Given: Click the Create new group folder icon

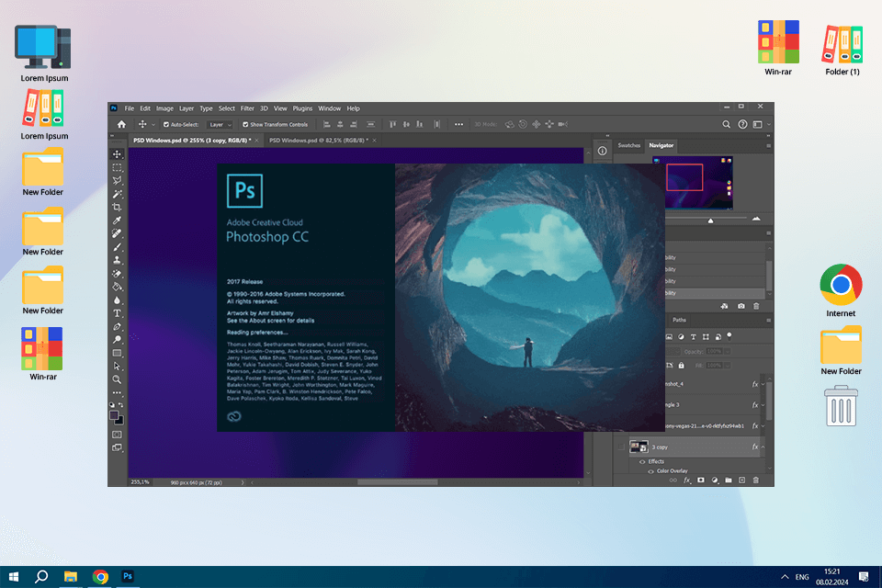Looking at the screenshot, I should [729, 481].
